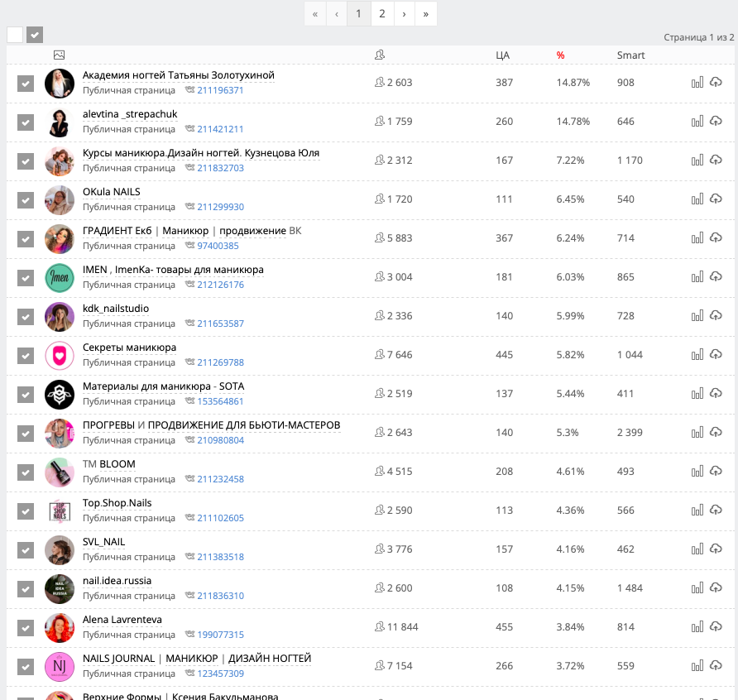Jump to last page with double arrow
The height and width of the screenshot is (700, 738).
pyautogui.click(x=425, y=14)
